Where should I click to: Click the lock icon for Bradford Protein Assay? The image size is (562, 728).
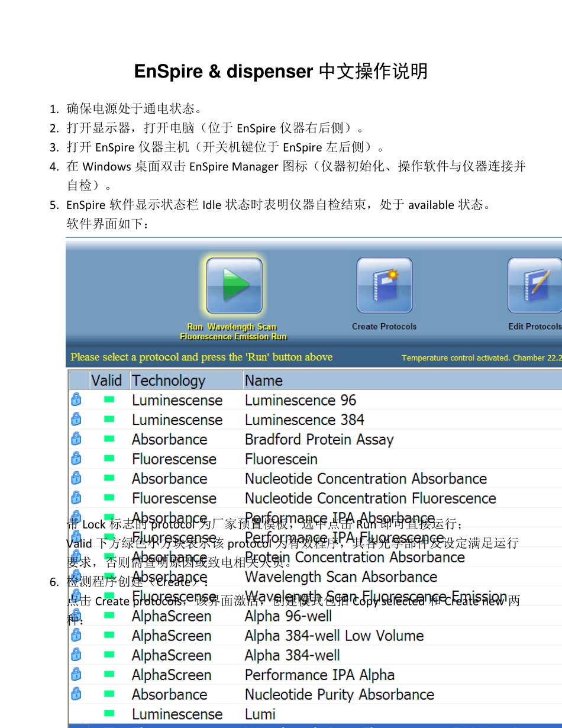(x=76, y=439)
